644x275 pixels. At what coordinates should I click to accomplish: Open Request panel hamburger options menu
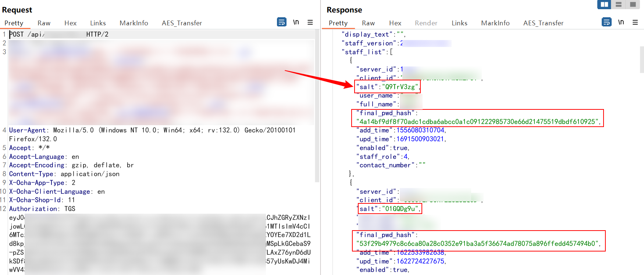click(310, 22)
